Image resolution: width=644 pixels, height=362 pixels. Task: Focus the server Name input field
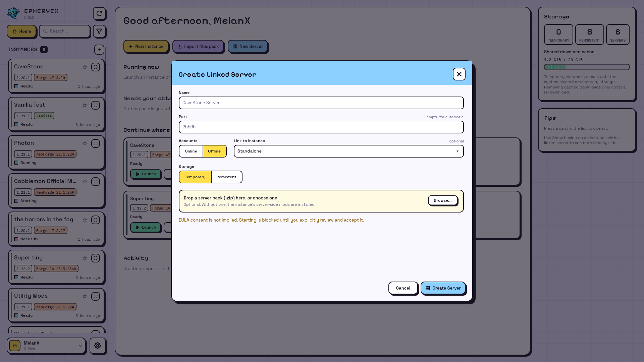point(321,103)
